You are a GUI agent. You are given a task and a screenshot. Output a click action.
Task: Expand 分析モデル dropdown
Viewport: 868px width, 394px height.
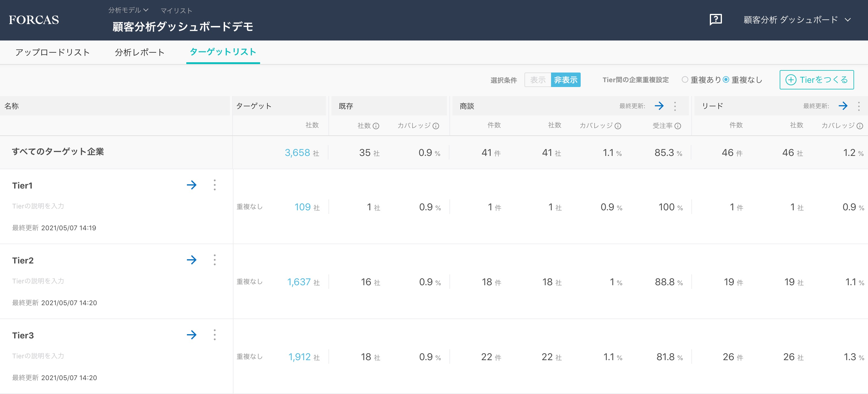(x=128, y=10)
